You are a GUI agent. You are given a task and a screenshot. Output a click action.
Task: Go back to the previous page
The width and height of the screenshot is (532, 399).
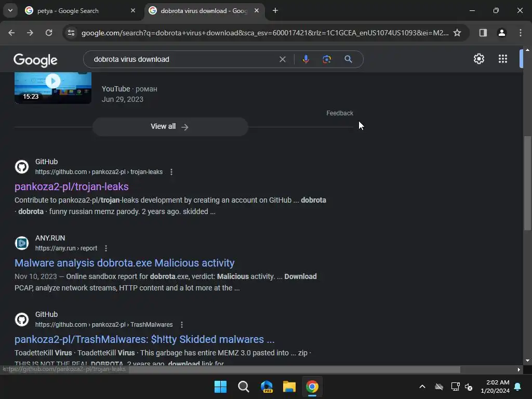(x=11, y=33)
